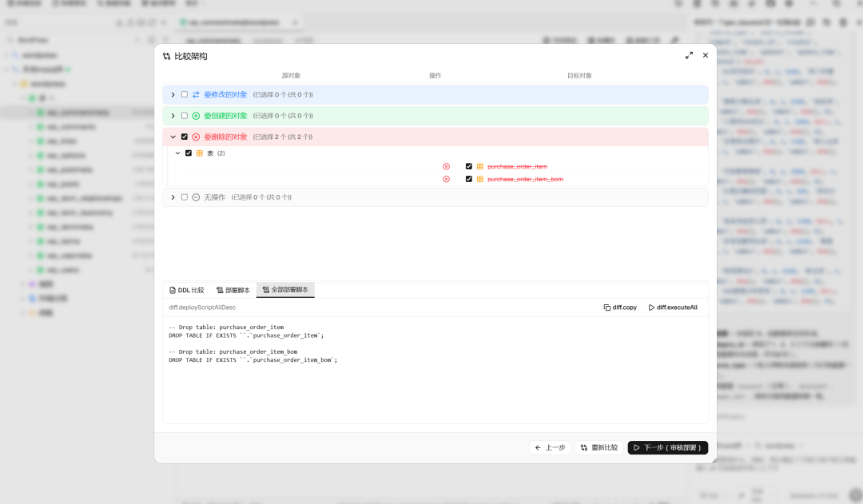This screenshot has width=863, height=504.
Task: Click the 要修改的对象 label
Action: coord(225,94)
